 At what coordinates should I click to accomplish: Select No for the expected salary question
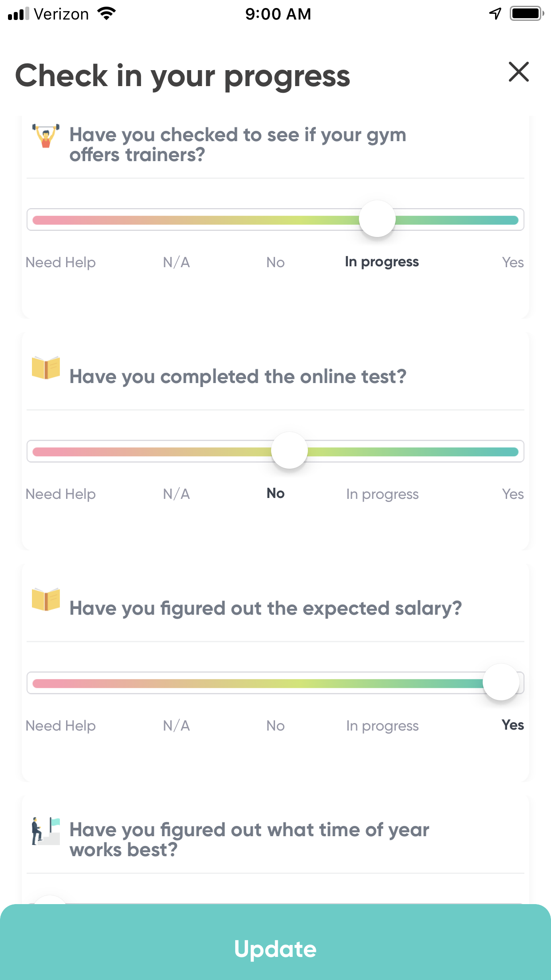coord(275,726)
